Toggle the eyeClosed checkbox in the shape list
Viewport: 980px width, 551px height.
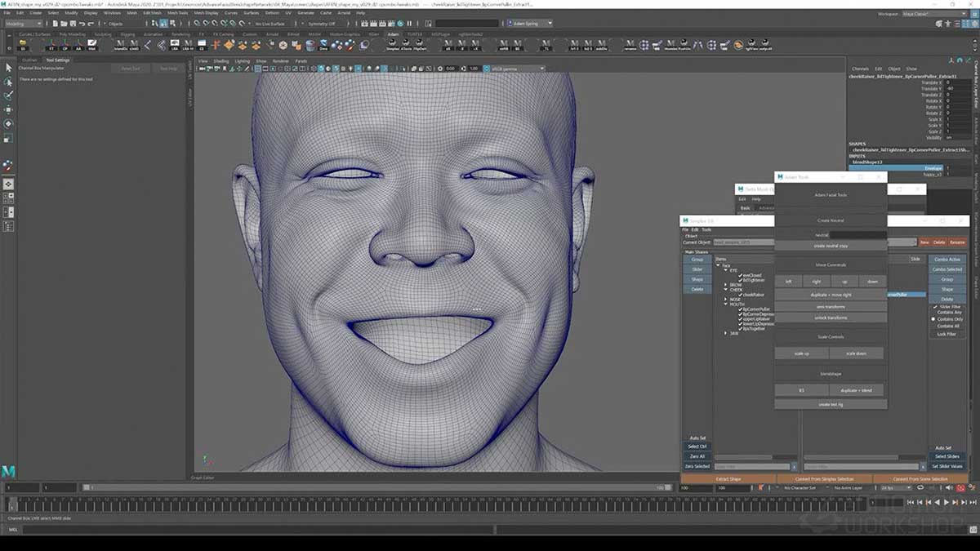(x=740, y=275)
